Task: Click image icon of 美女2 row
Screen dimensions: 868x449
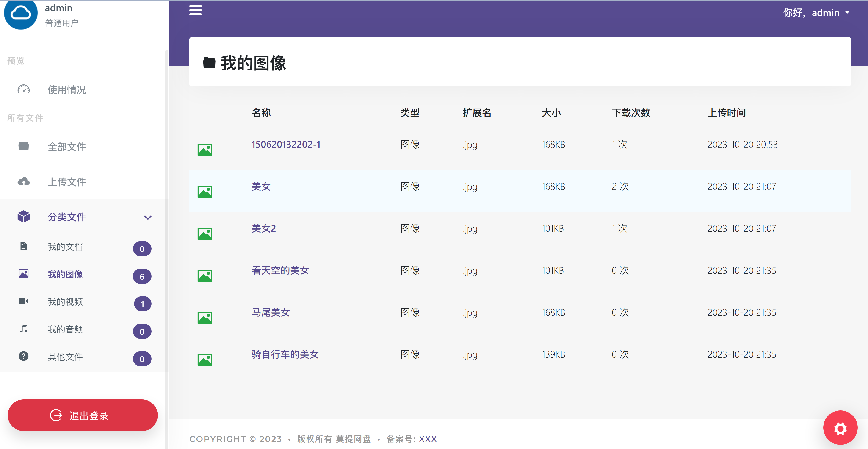Action: (205, 234)
